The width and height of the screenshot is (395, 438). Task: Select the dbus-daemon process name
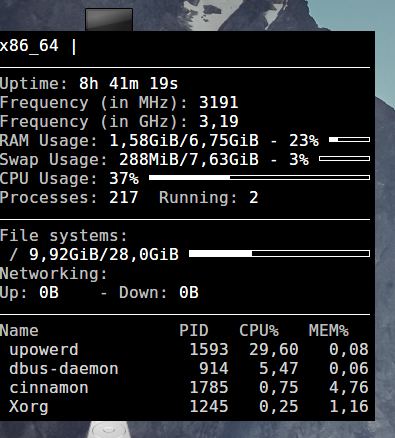[64, 369]
